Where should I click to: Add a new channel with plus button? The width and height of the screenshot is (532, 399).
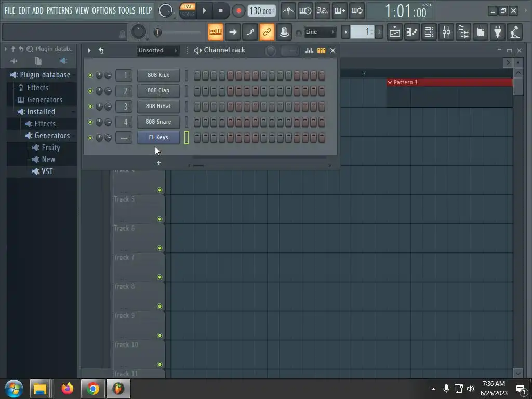tap(159, 163)
